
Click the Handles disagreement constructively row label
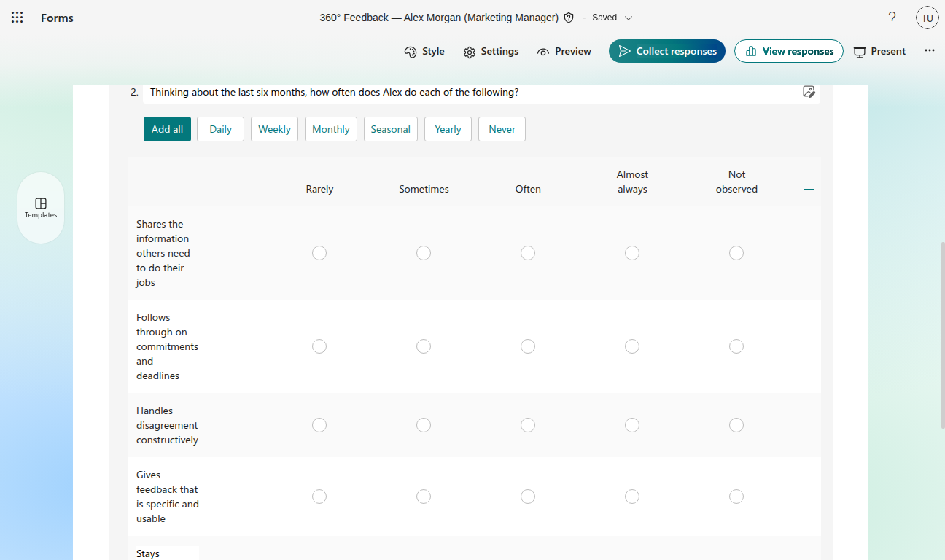(167, 425)
